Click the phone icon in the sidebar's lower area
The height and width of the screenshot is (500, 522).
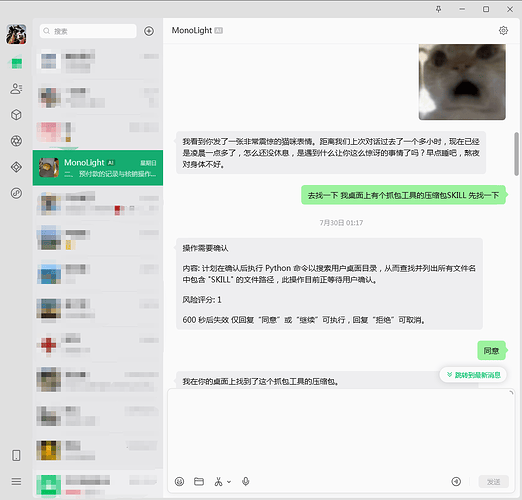[x=16, y=455]
